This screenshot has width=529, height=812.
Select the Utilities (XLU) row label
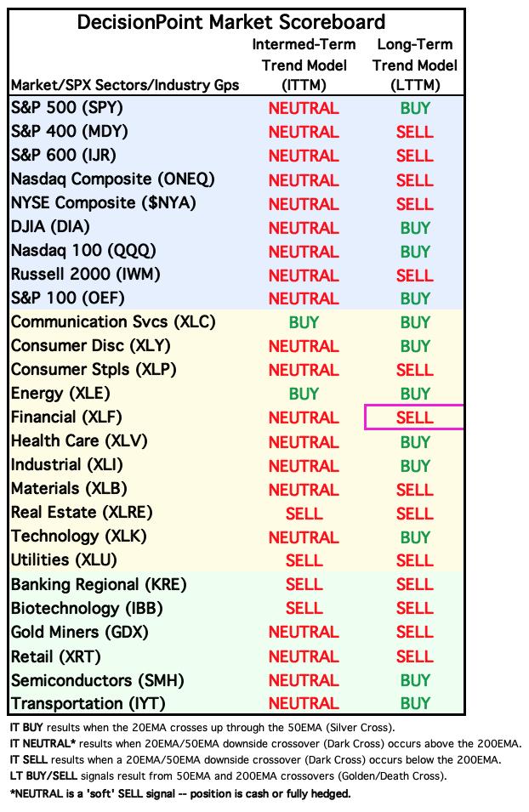(64, 559)
